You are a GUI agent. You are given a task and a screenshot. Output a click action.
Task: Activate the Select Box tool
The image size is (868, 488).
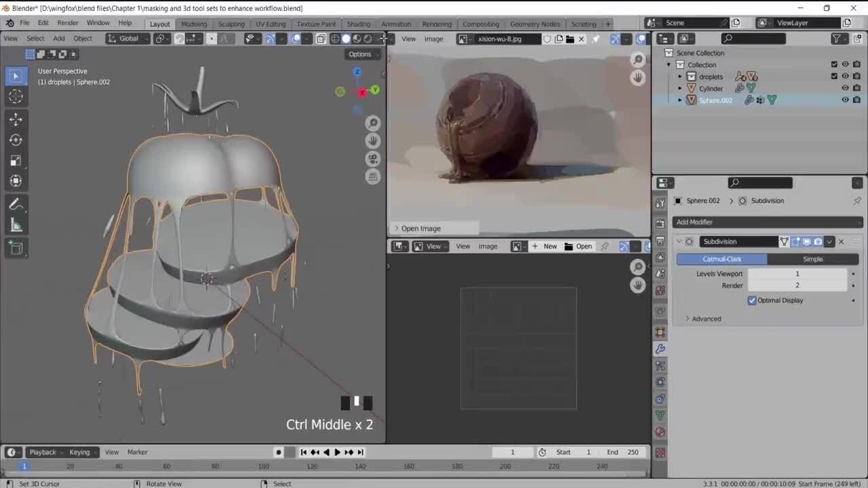[16, 76]
